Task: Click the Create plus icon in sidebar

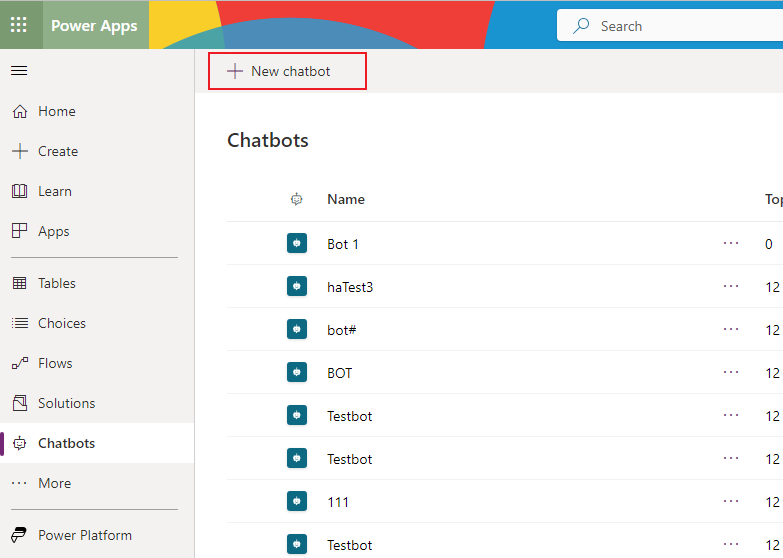Action: (x=20, y=151)
